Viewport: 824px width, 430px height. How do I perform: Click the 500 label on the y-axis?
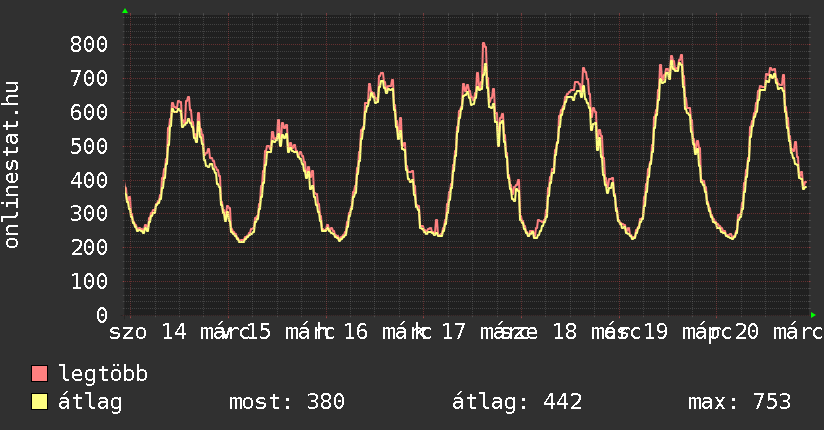coord(89,146)
